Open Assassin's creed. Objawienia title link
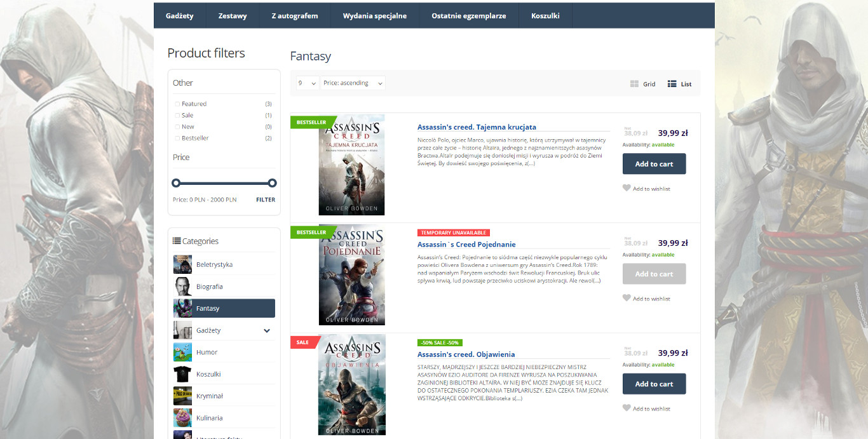The width and height of the screenshot is (868, 439). click(466, 355)
